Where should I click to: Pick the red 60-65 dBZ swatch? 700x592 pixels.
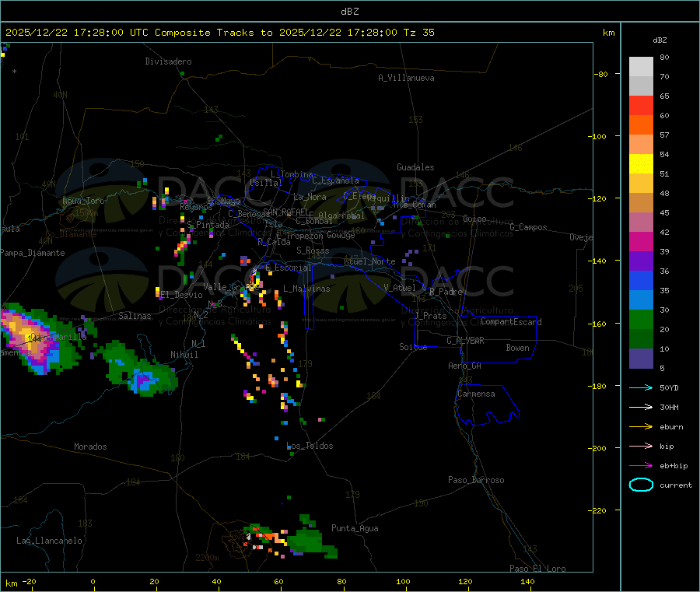click(641, 105)
